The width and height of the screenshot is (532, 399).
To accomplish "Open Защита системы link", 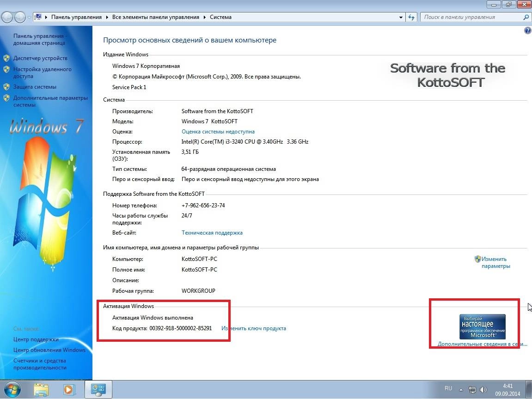I will [35, 87].
